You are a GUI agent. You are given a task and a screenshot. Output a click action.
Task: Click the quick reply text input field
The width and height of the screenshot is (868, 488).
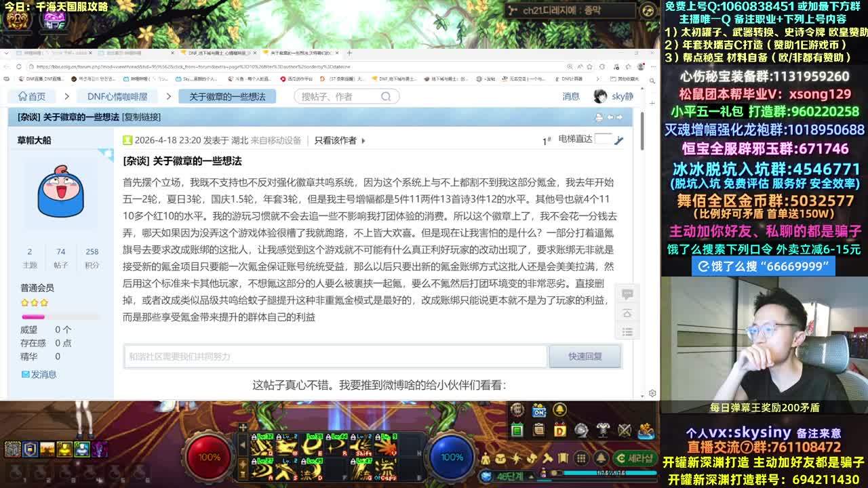(335, 357)
